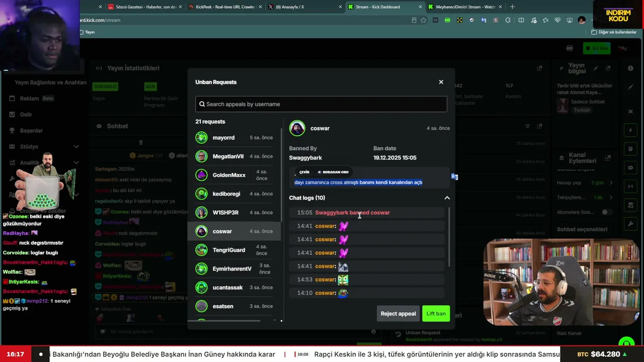Click the chat logs scrollbar
This screenshot has height=362, width=644.
(448, 237)
